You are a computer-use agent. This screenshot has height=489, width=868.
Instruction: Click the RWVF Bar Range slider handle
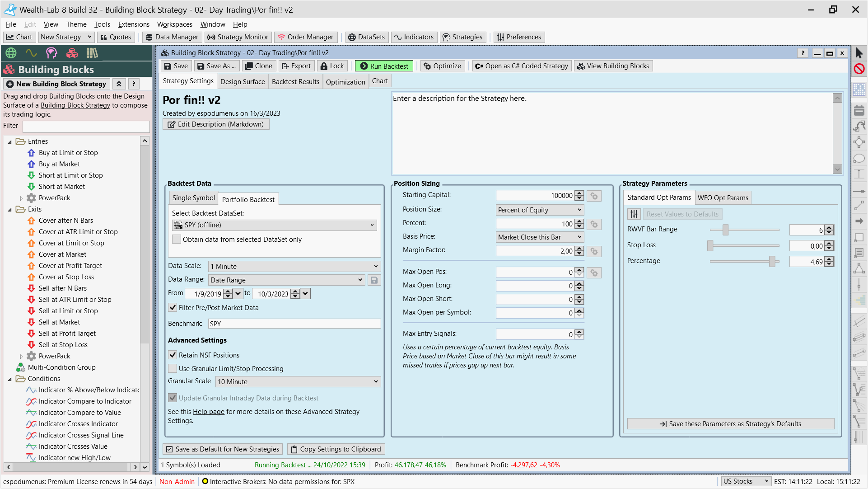(x=725, y=230)
